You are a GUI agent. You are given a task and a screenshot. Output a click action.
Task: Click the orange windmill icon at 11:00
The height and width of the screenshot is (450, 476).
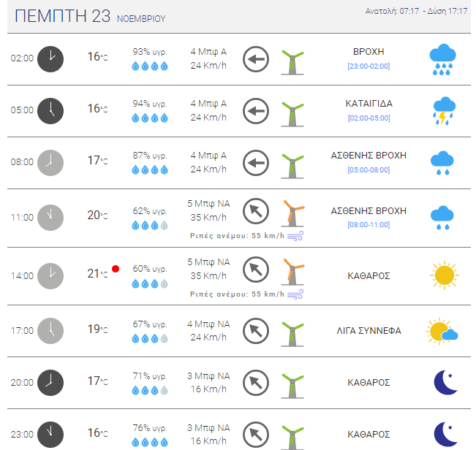(x=292, y=213)
